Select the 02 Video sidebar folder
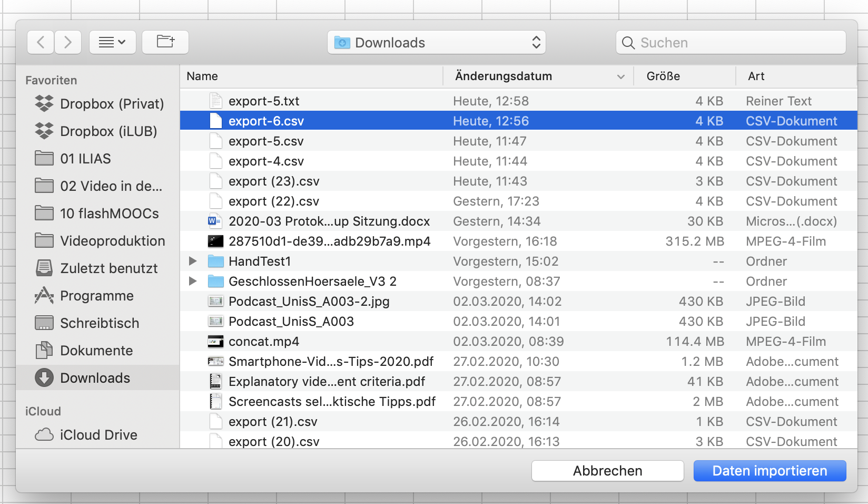The height and width of the screenshot is (504, 868). 98,186
